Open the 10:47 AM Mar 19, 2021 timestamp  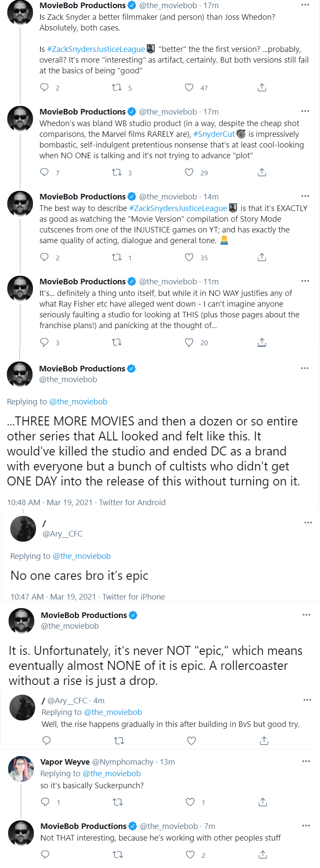[x=53, y=597]
